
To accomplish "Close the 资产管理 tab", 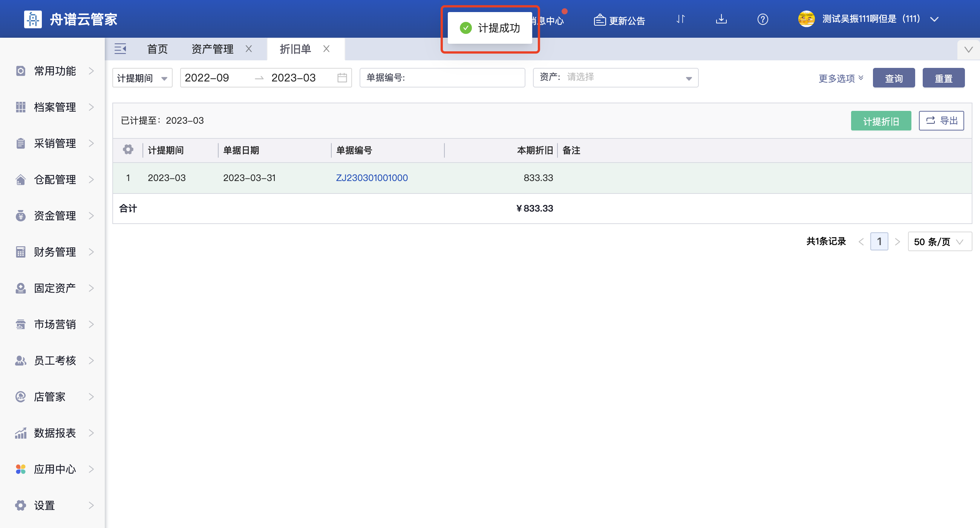I will point(249,49).
